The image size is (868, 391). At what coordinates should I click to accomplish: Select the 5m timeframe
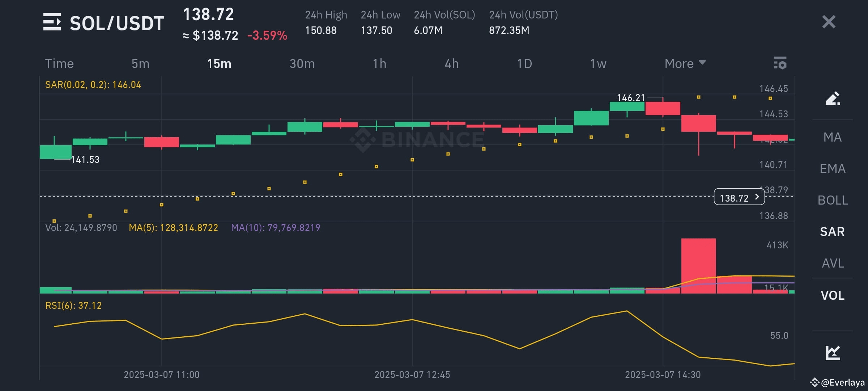pos(140,63)
